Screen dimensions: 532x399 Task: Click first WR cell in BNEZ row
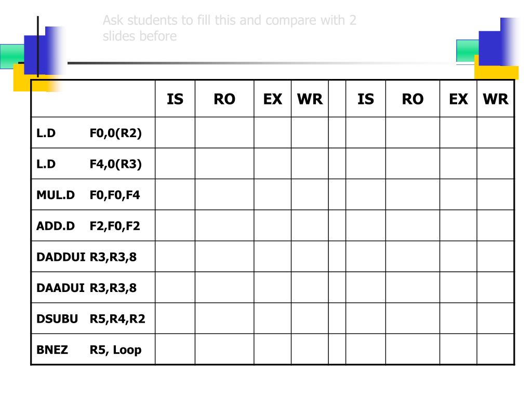coord(310,350)
